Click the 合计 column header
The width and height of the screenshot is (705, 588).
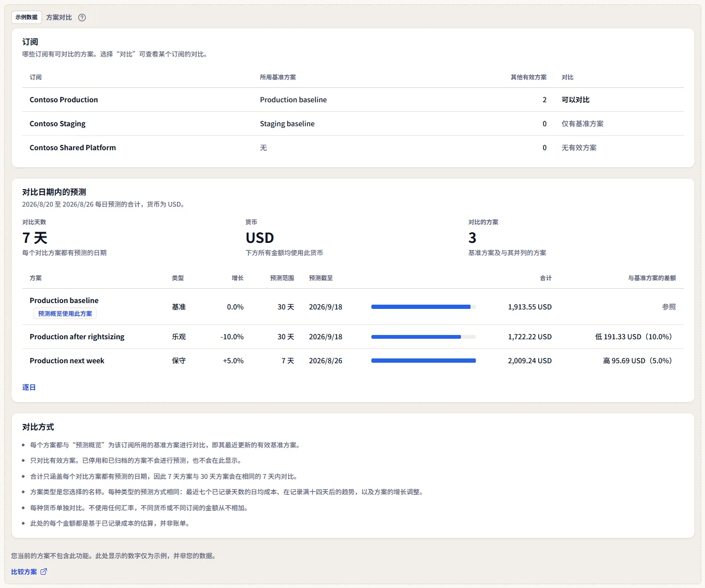546,278
